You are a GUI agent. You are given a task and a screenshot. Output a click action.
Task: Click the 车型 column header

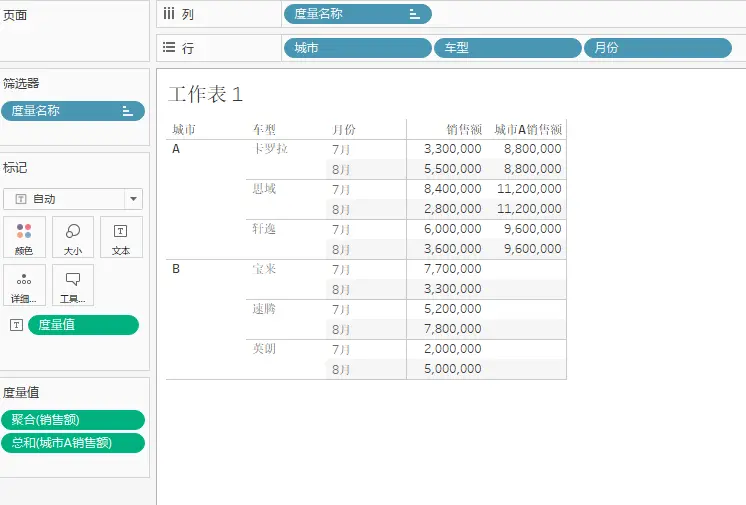264,129
